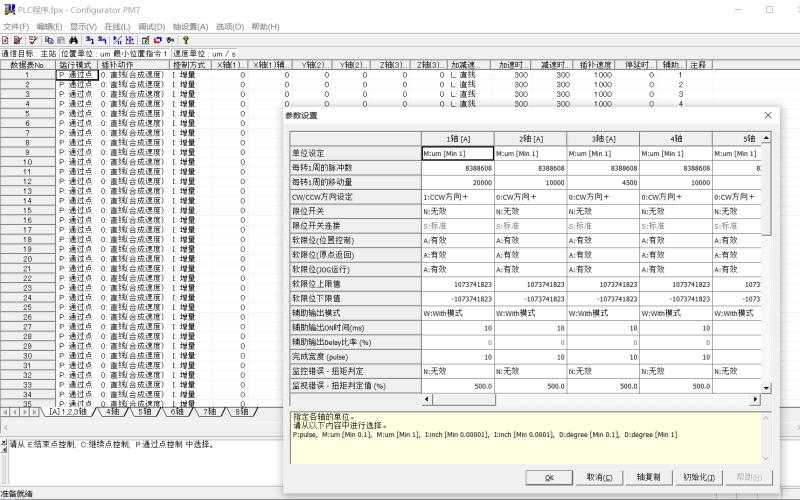Open the 编辑(E) menu
The image size is (800, 500).
[49, 27]
